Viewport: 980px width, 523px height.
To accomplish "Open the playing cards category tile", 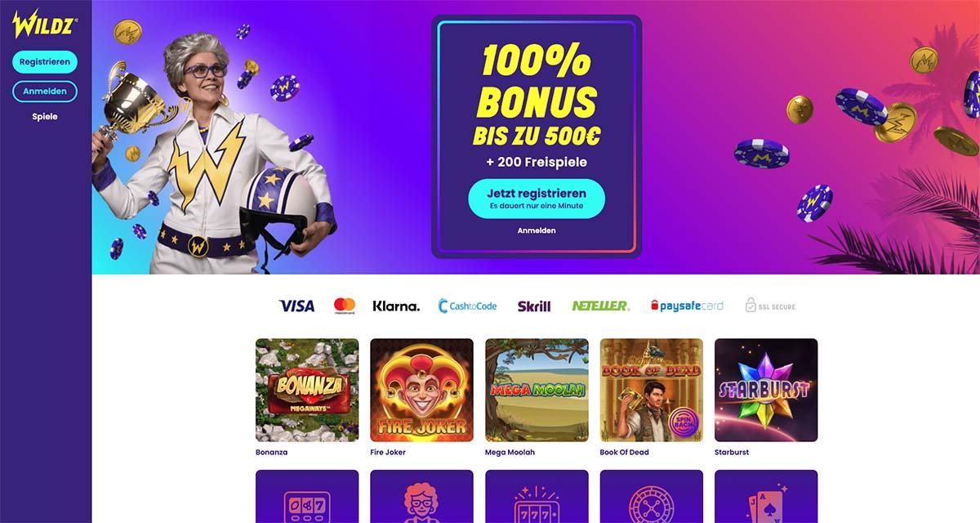I will tap(766, 496).
